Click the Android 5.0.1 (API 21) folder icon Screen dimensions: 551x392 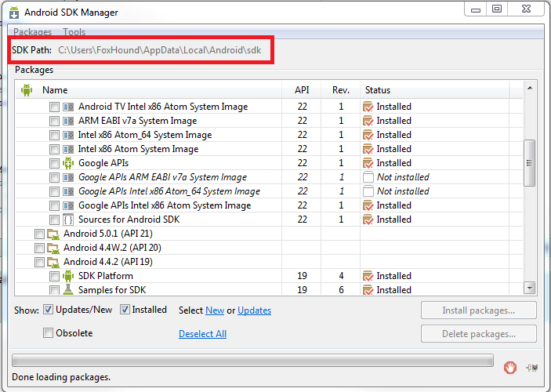click(x=53, y=234)
